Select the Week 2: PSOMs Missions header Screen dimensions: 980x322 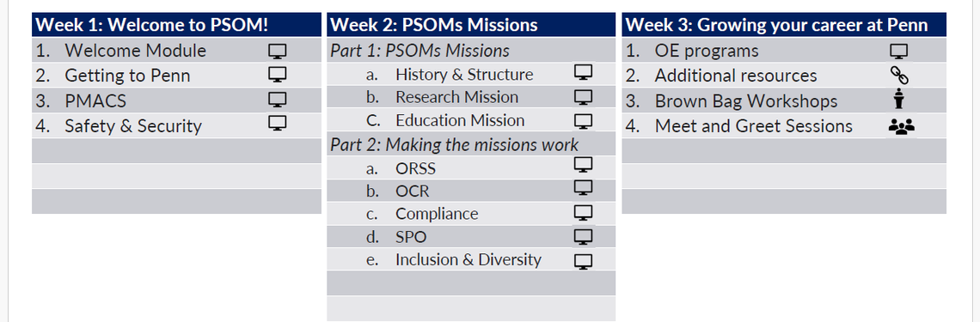click(x=471, y=25)
